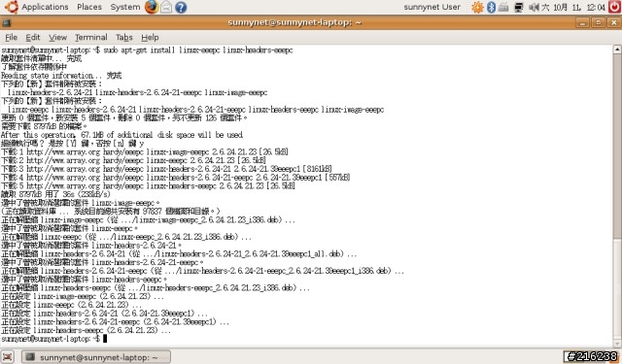
Task: Click the 'sudo apt-get install linux-eeepc' command line
Action: pos(147,50)
